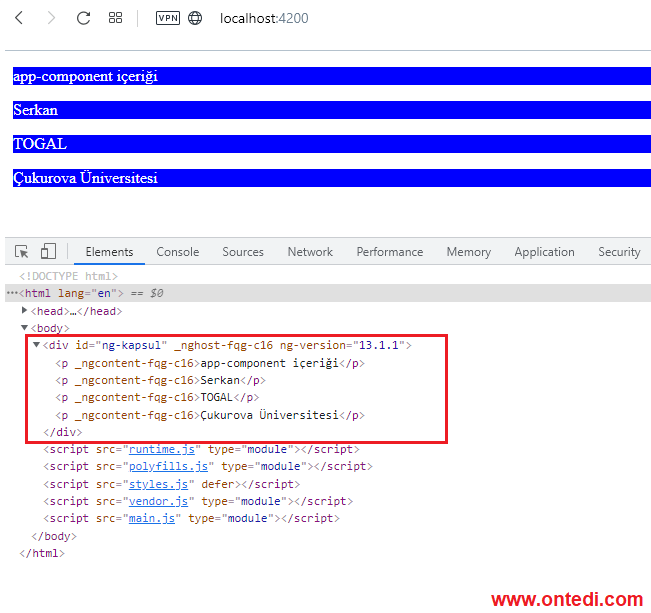The image size is (651, 613).
Task: Open the styles.js link
Action: 158,484
